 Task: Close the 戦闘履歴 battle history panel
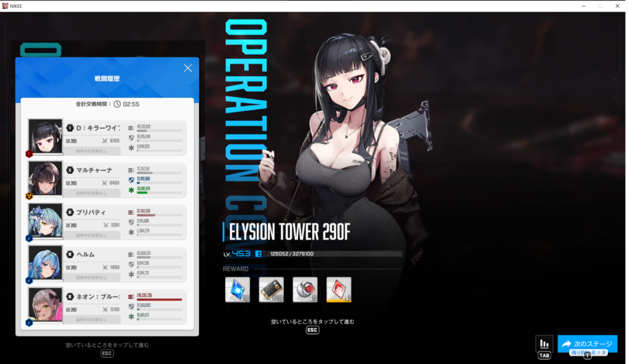point(188,68)
